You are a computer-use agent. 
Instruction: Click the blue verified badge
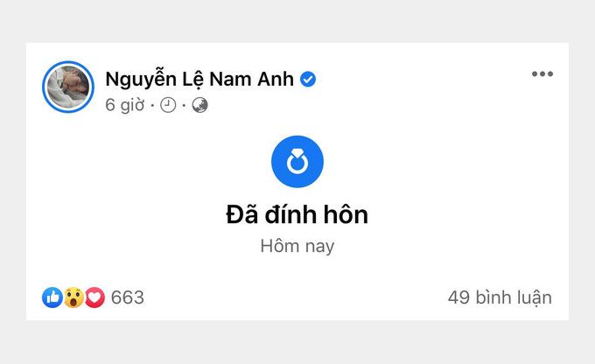tap(308, 80)
